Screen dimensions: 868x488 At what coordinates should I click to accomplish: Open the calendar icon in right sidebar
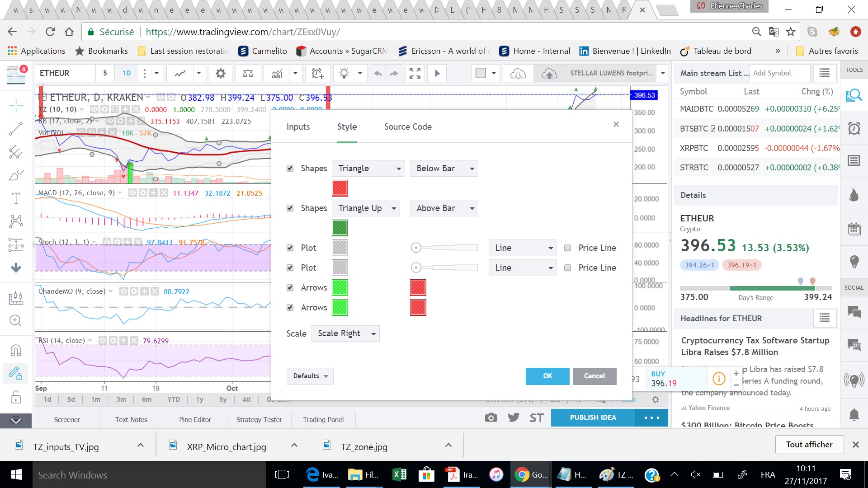(854, 229)
